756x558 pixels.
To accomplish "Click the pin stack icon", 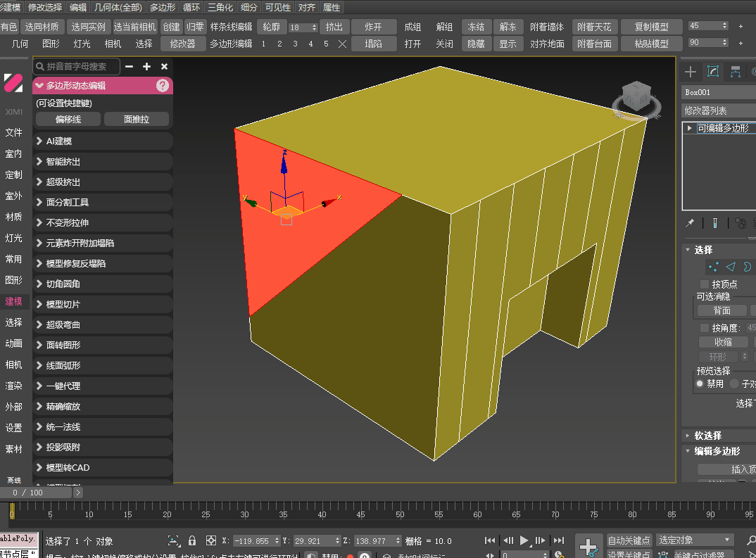I will click(690, 223).
